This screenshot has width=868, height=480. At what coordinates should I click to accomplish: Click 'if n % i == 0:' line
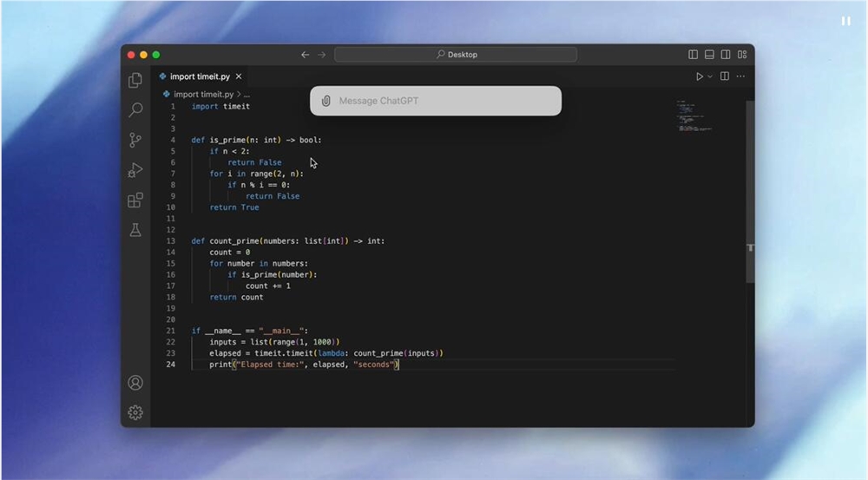point(259,185)
